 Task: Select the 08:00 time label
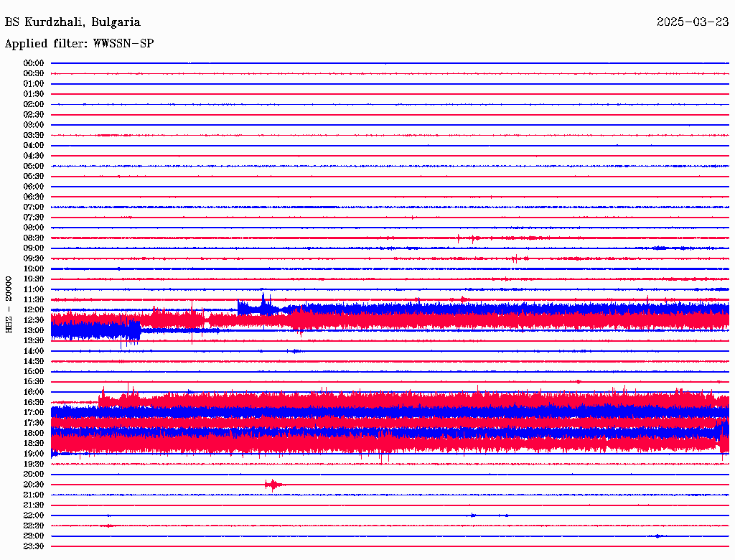click(34, 228)
